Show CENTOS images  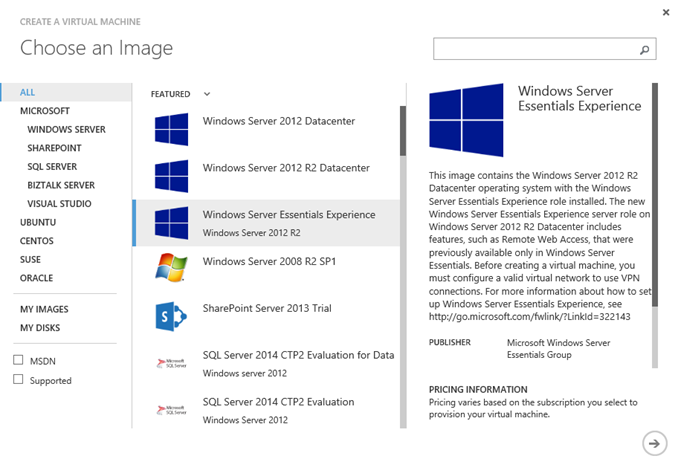tap(37, 241)
